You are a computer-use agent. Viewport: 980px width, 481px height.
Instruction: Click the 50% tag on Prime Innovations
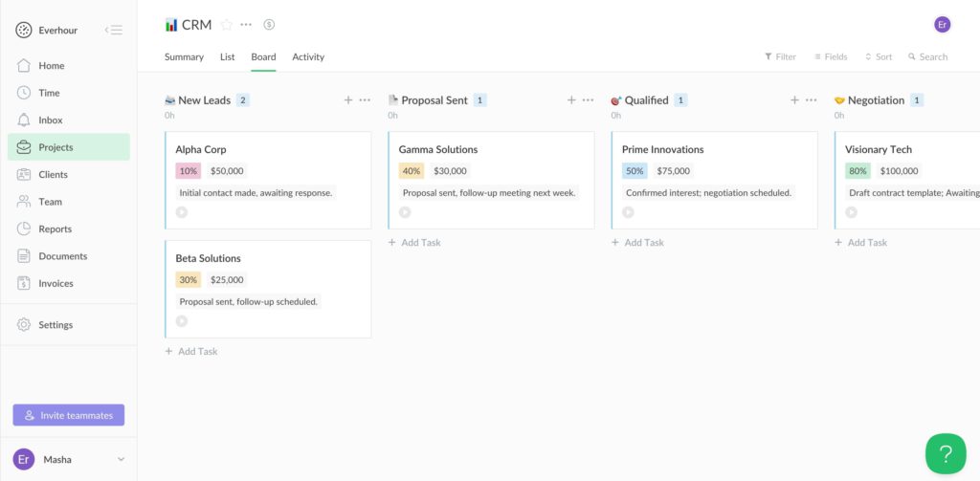[635, 170]
